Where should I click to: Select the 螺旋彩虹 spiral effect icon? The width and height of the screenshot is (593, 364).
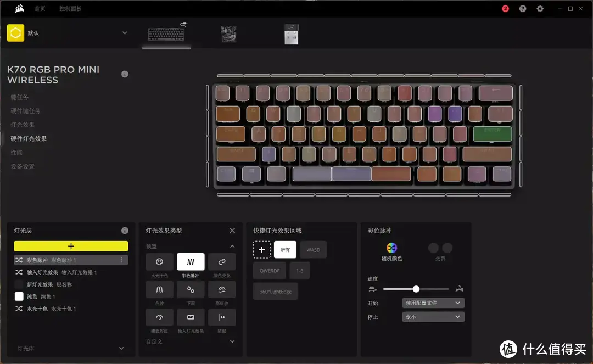click(x=160, y=317)
